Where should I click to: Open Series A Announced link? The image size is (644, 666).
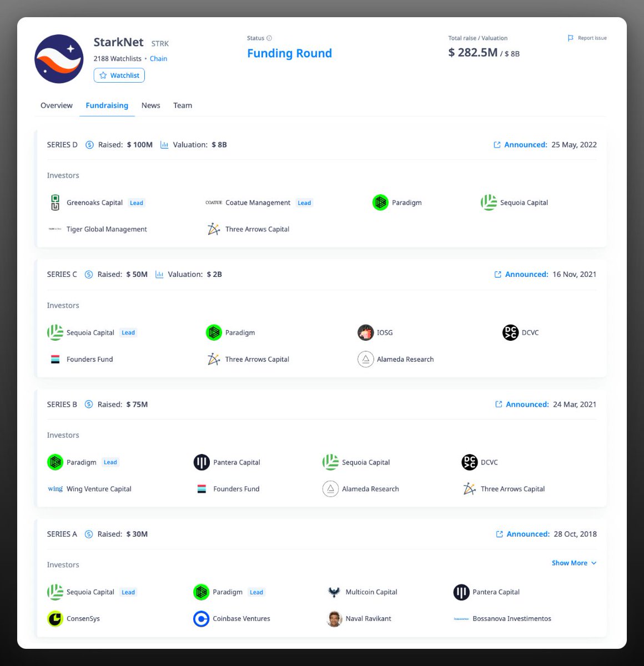[x=528, y=534]
